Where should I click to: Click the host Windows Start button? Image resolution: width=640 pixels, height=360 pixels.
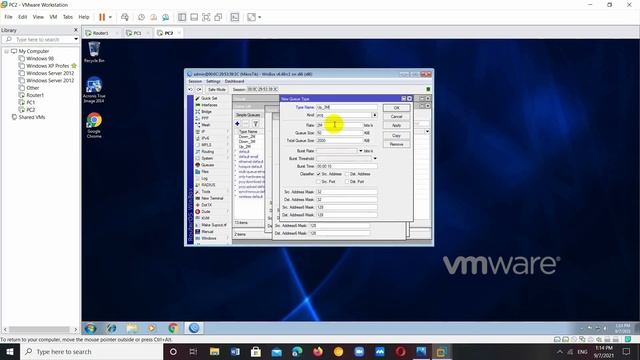[x=10, y=352]
